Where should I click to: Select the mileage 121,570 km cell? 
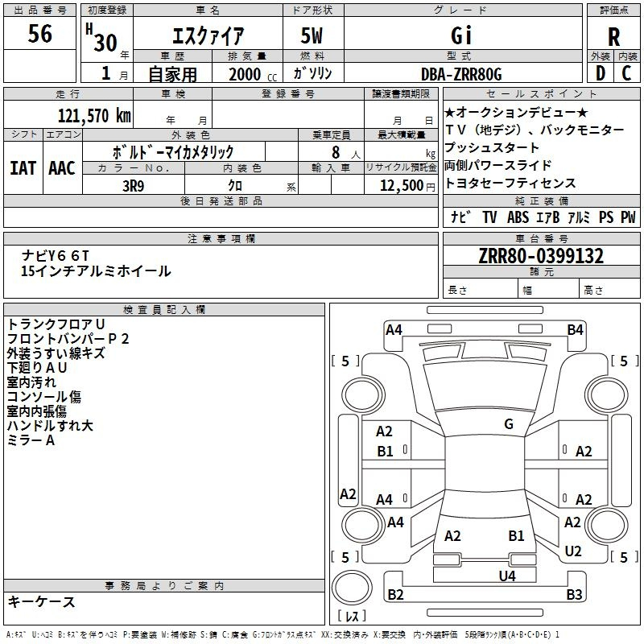68,114
